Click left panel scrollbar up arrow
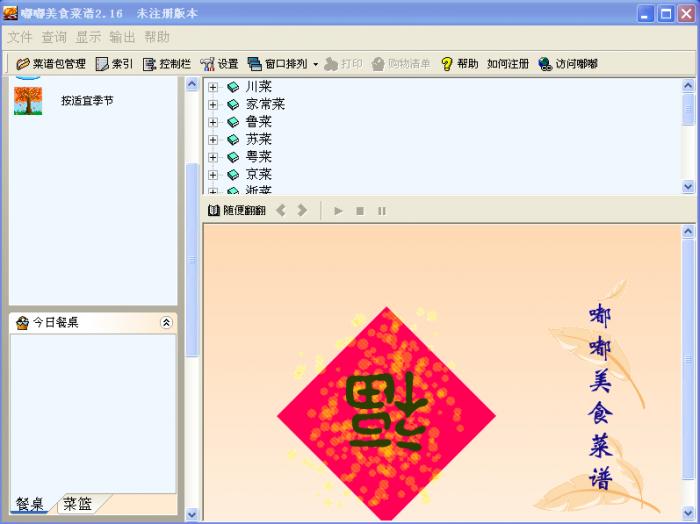This screenshot has height=524, width=700. tap(192, 84)
